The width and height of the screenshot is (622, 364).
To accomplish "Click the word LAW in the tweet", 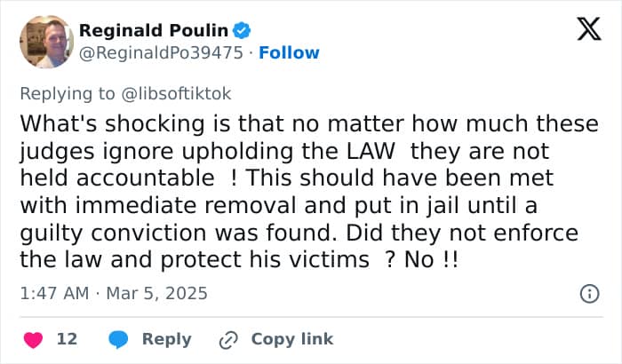I will (x=371, y=151).
